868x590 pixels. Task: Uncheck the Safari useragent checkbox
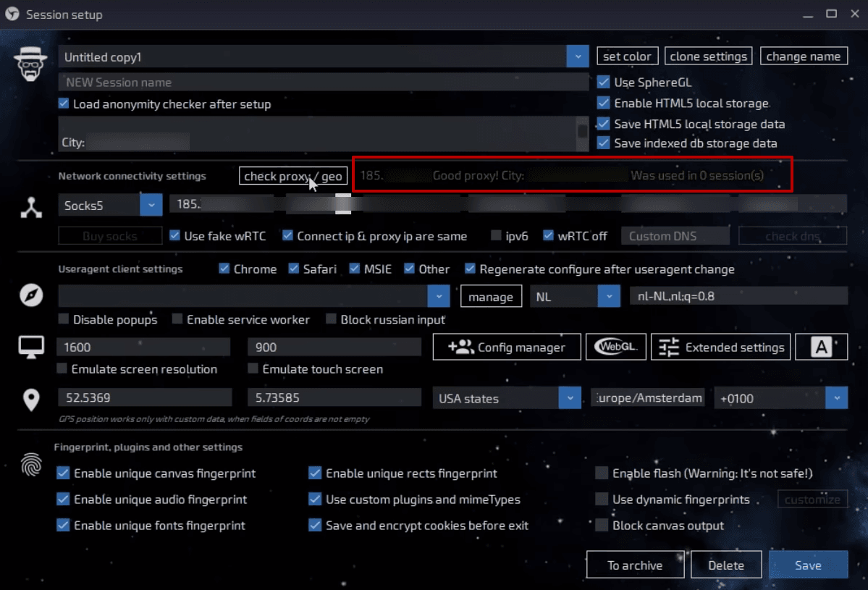coord(294,269)
